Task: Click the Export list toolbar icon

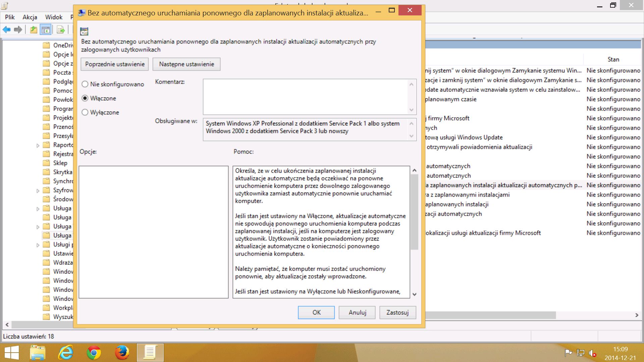Action: point(61,30)
